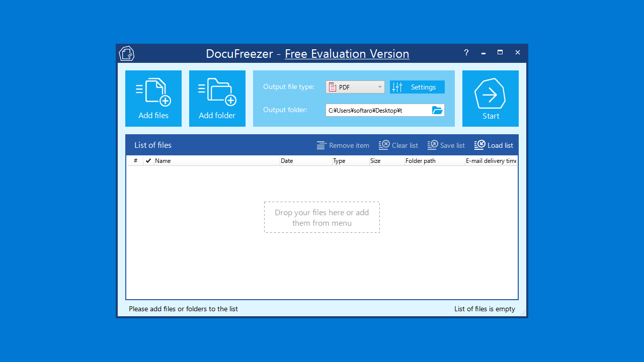Open help with the question mark button

click(x=466, y=52)
